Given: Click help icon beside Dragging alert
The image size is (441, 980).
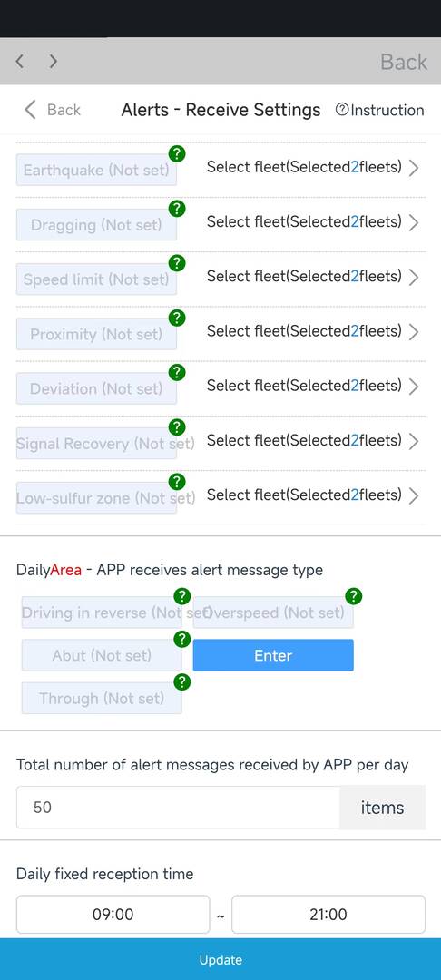Looking at the screenshot, I should [x=177, y=209].
